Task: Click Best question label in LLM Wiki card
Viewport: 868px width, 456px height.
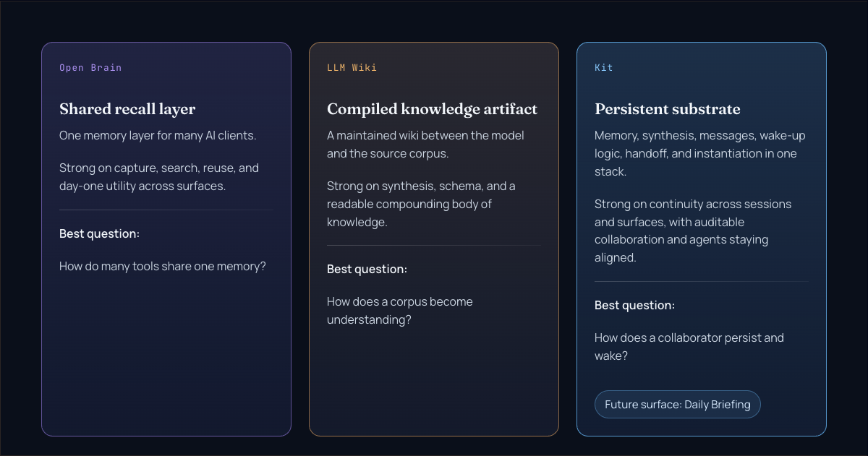Action: pos(367,270)
